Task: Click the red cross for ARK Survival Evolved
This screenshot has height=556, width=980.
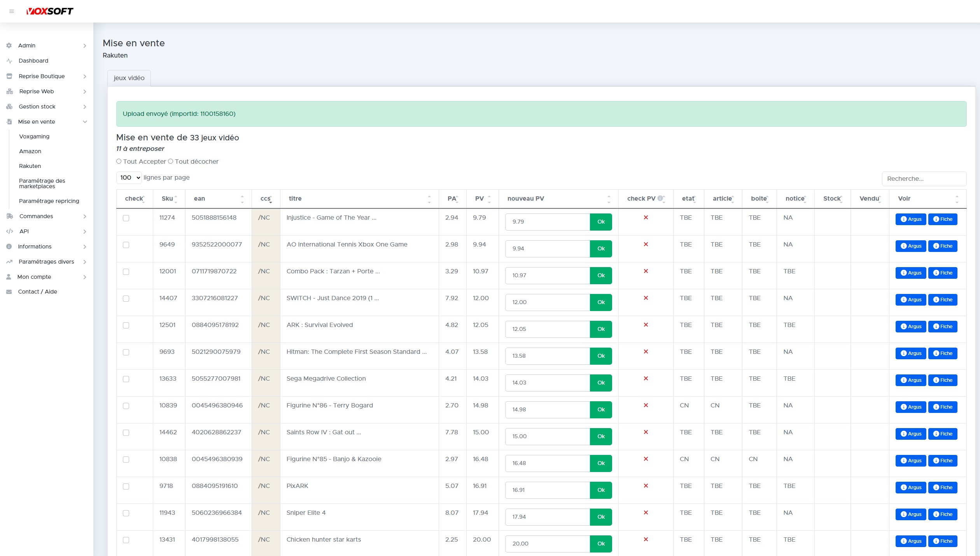Action: coord(646,325)
